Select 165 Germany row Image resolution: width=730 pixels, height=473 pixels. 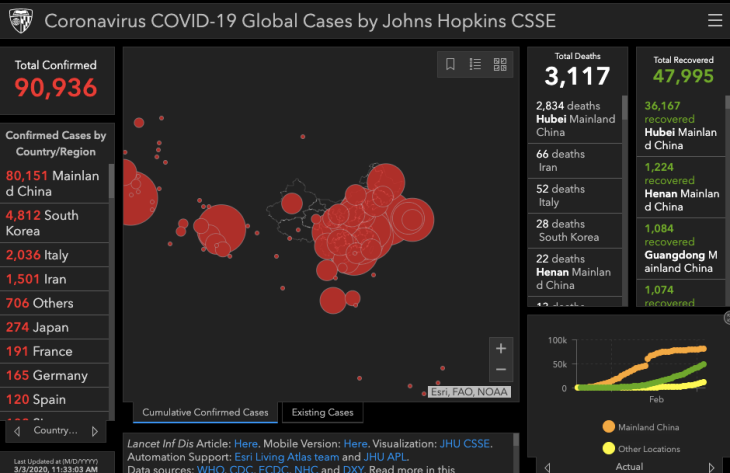54,375
